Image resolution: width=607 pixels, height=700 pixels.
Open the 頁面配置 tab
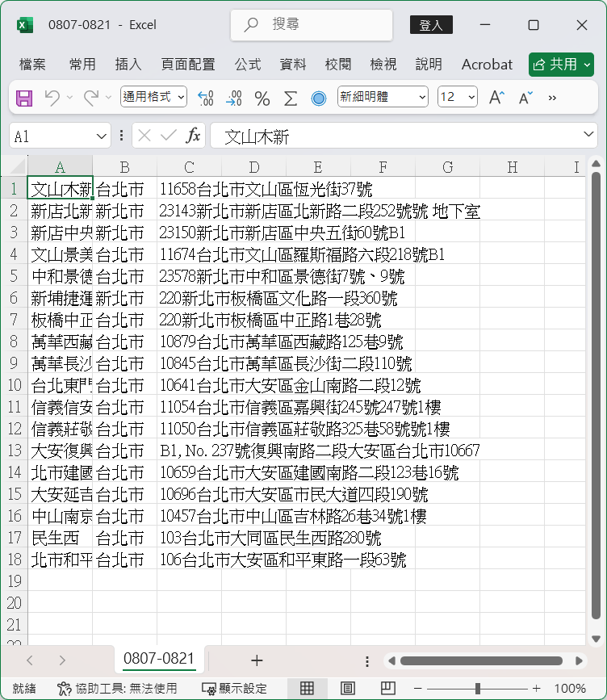coord(188,65)
